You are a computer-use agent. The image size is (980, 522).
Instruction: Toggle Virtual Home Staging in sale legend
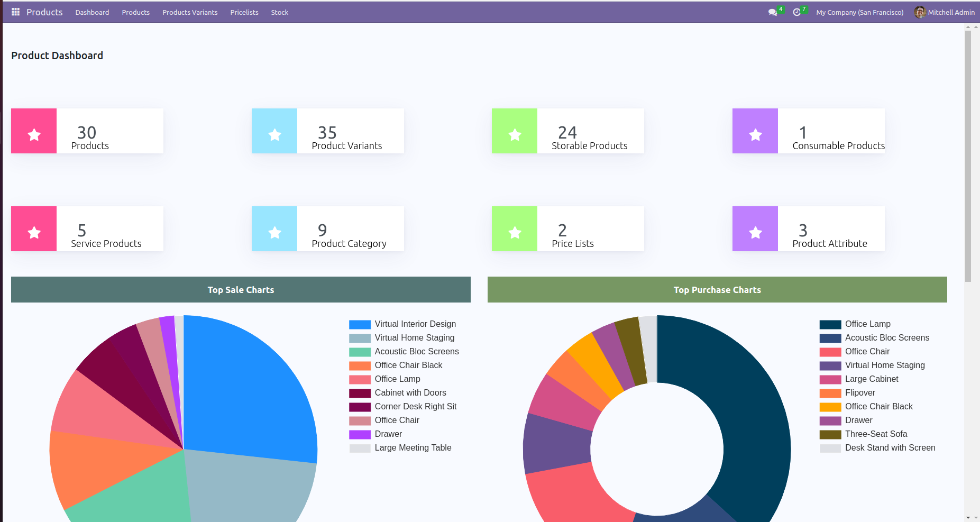click(402, 338)
